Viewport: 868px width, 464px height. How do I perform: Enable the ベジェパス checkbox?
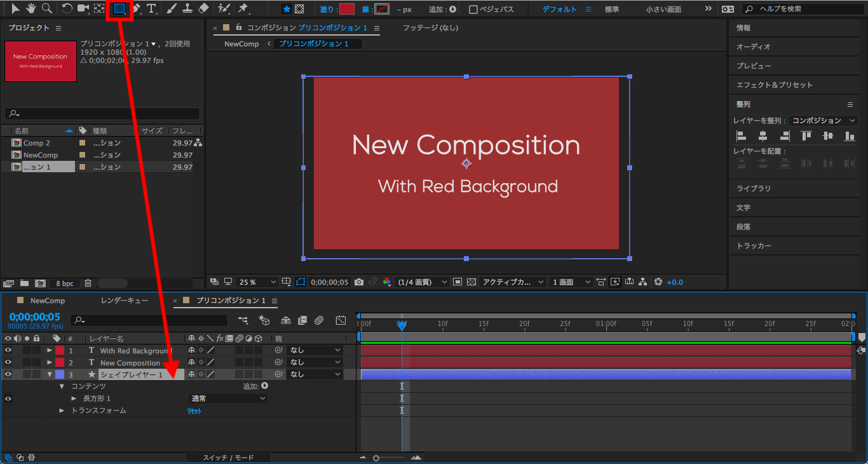(473, 10)
